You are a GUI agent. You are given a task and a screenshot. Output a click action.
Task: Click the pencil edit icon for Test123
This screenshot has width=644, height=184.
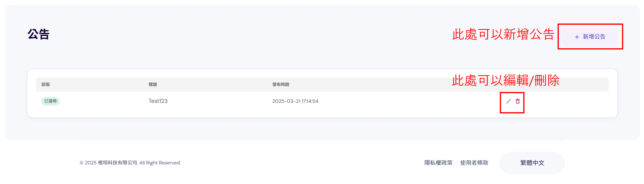(x=509, y=101)
